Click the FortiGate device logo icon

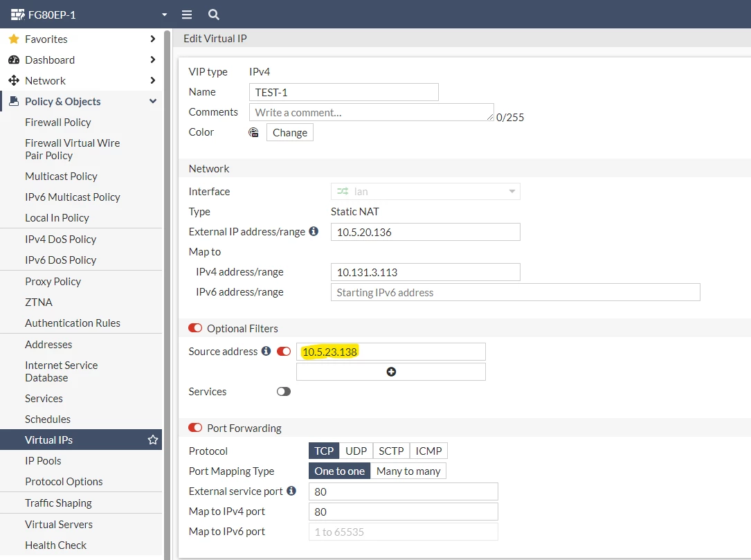click(x=18, y=15)
